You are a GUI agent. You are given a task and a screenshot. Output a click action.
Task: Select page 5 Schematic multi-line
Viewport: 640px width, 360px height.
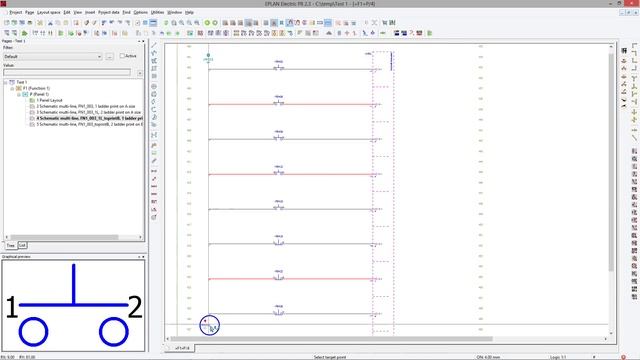click(x=89, y=124)
